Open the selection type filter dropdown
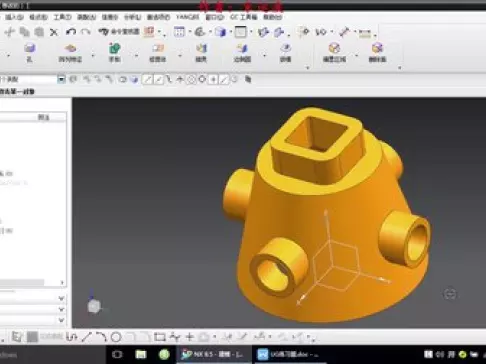This screenshot has width=486, height=364. click(x=61, y=79)
